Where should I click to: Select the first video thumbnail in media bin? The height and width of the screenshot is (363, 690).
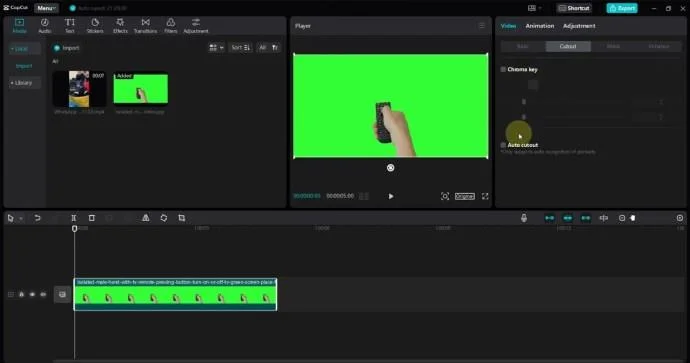pos(79,89)
